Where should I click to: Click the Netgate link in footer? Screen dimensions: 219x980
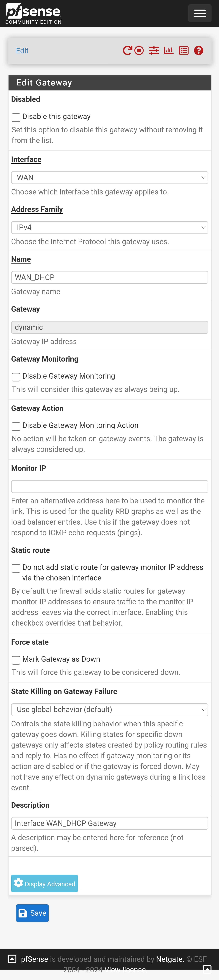tap(170, 959)
